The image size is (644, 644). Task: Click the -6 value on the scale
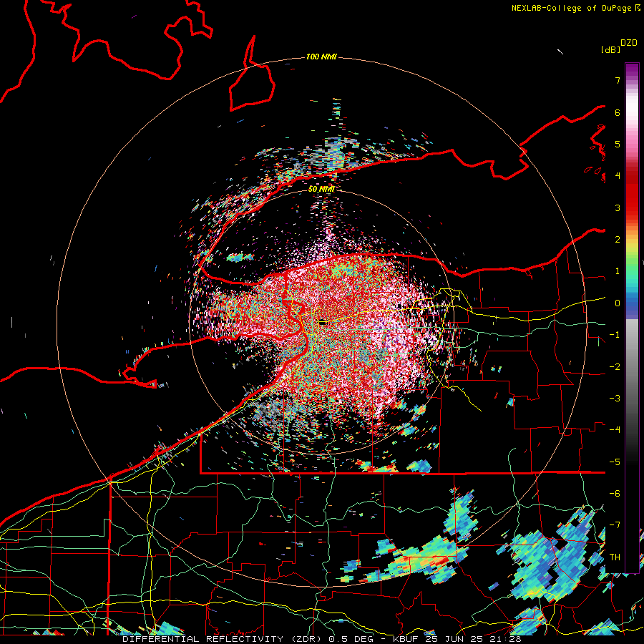[x=615, y=494]
